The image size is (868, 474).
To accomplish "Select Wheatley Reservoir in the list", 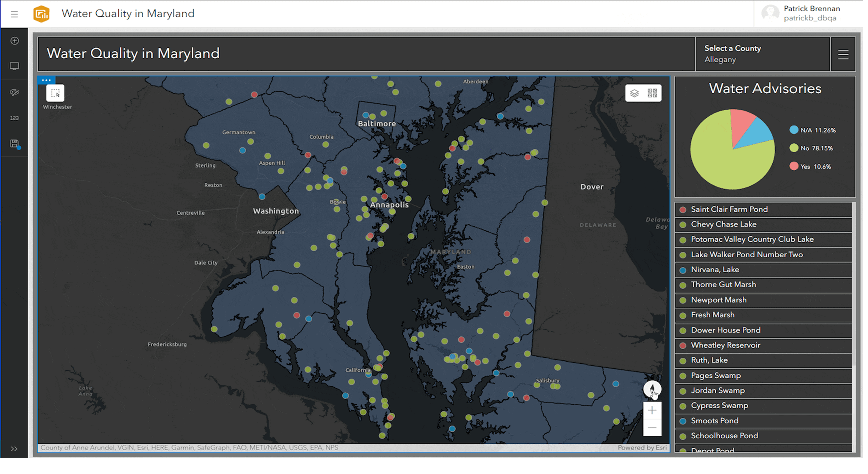I will tap(725, 345).
